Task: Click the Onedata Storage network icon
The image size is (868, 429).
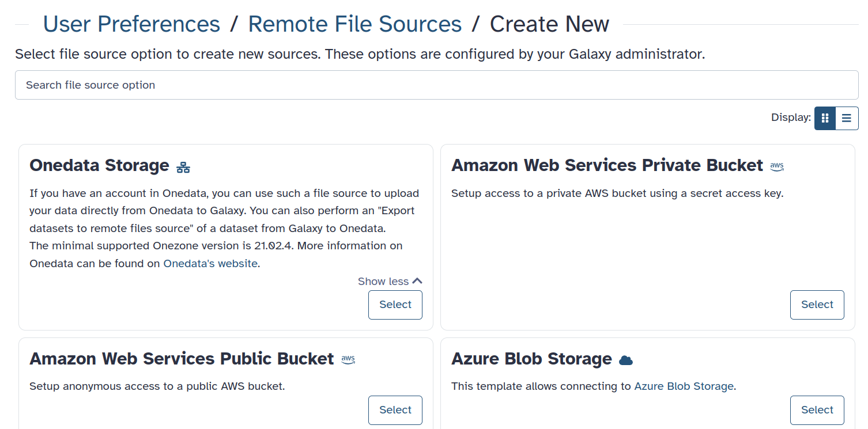Action: tap(183, 168)
